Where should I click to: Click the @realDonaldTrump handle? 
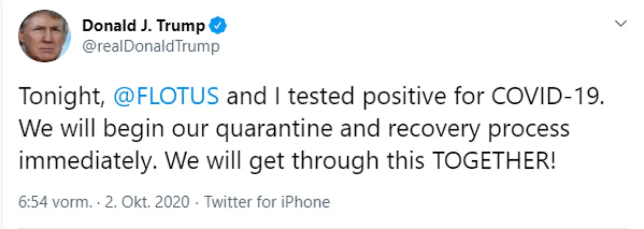[150, 47]
